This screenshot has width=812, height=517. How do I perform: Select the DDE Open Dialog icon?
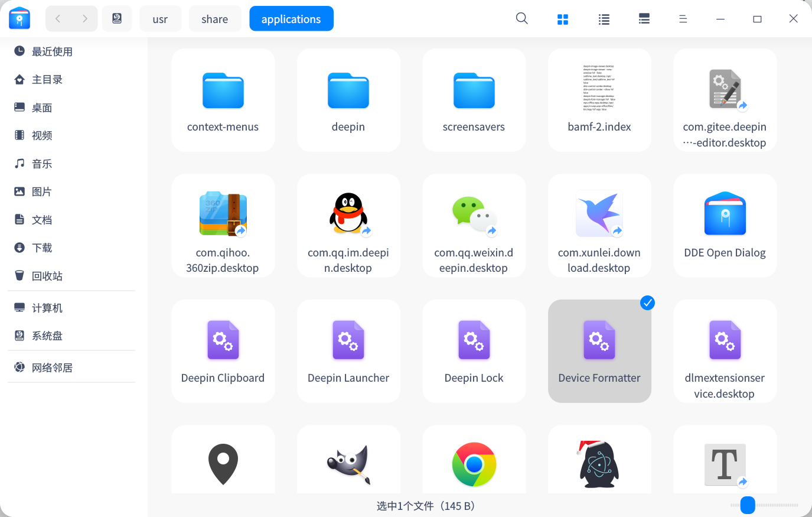pyautogui.click(x=725, y=213)
